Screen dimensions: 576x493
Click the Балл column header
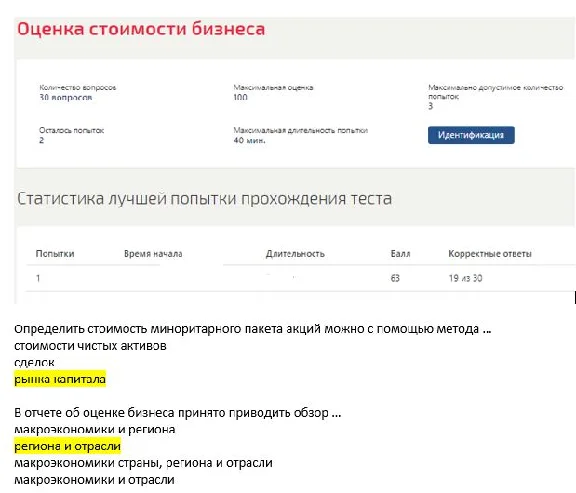(x=400, y=254)
